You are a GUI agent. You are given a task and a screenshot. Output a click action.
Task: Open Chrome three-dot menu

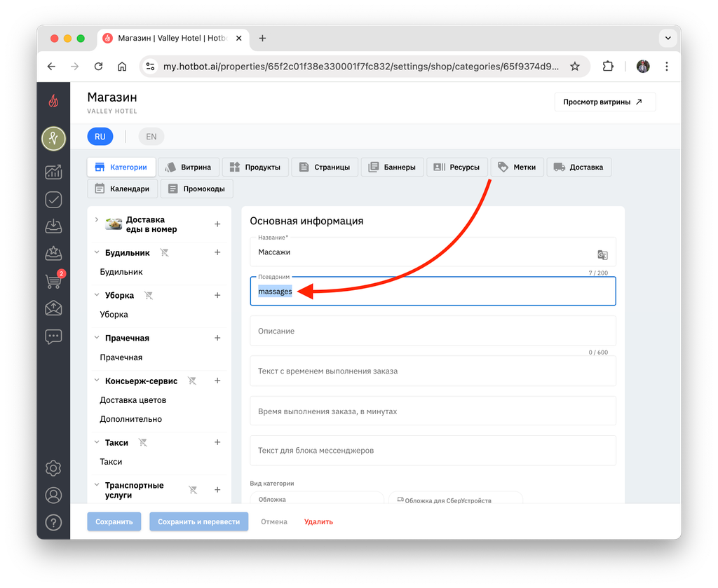pos(667,67)
